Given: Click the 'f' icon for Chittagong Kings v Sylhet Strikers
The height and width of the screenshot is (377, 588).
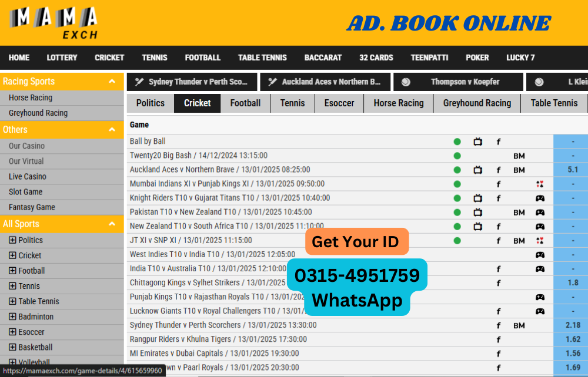Looking at the screenshot, I should coord(499,283).
